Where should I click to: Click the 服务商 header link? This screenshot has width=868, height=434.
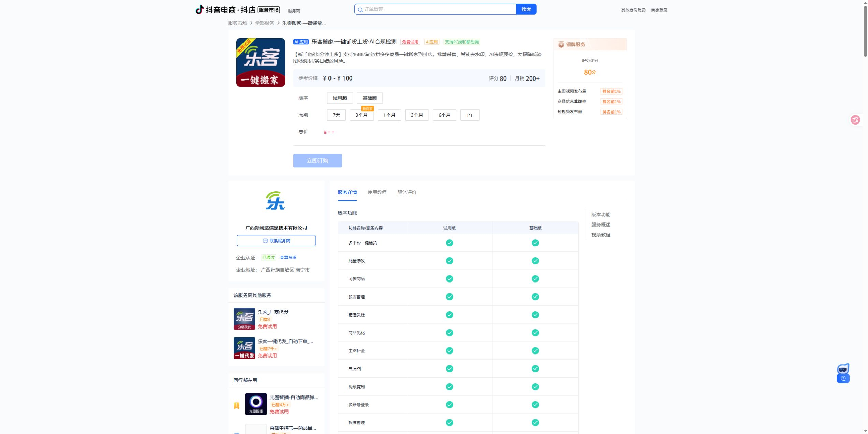[x=294, y=11]
